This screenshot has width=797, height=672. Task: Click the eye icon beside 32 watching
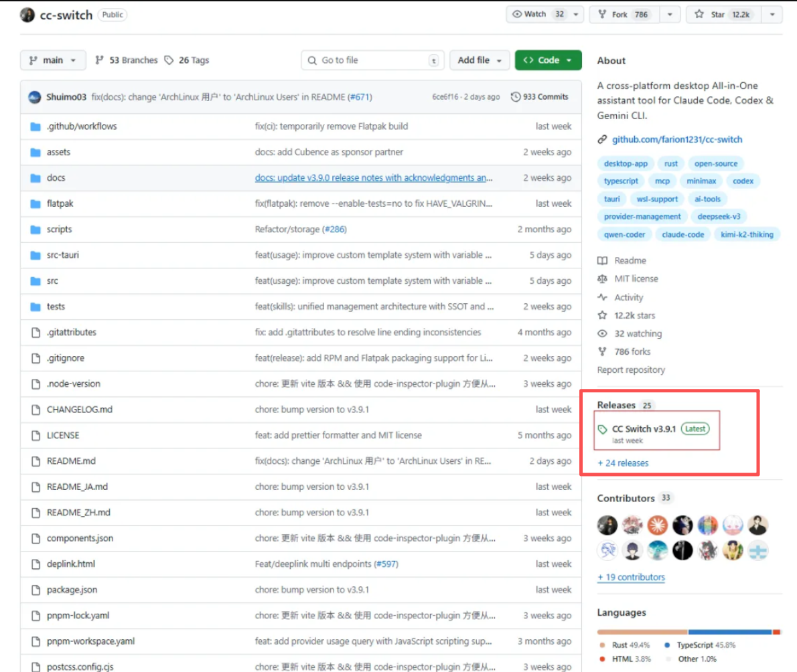602,334
